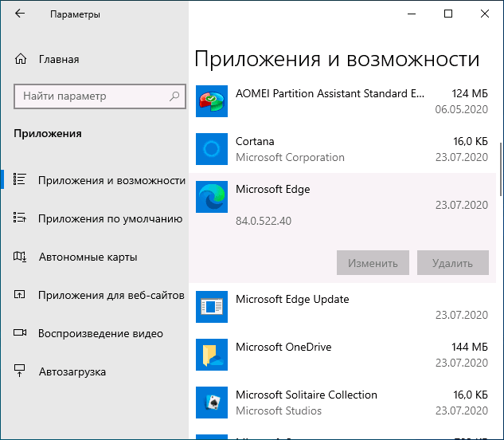Click the Удалить button for Microsoft Edge

[x=453, y=263]
